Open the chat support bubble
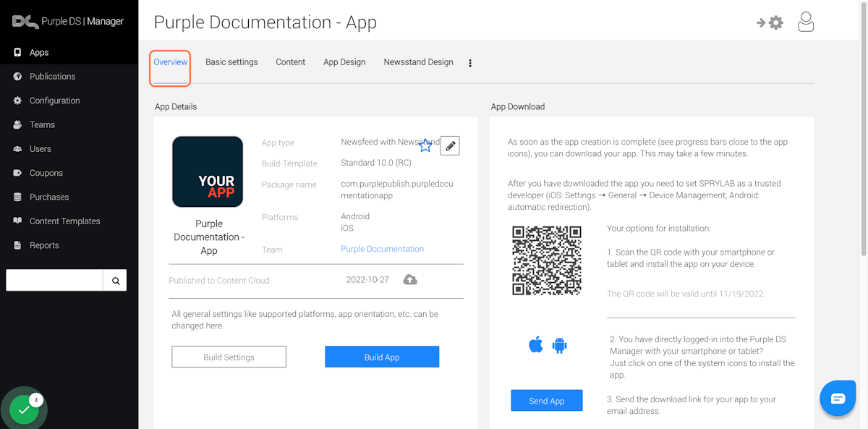Image resolution: width=868 pixels, height=429 pixels. tap(838, 398)
